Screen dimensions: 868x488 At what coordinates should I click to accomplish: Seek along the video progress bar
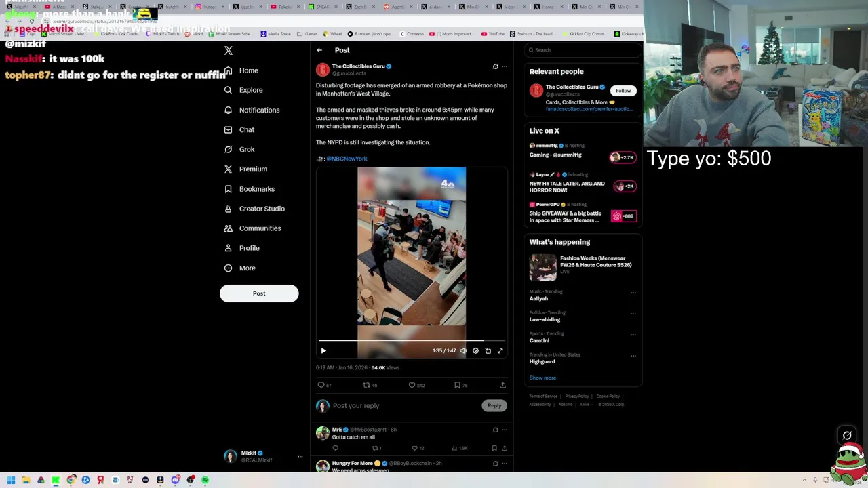412,341
